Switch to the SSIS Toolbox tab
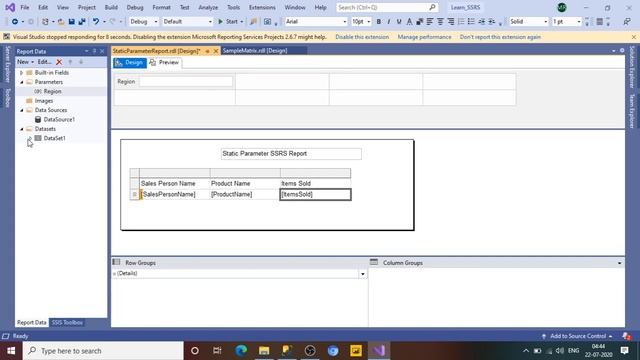The height and width of the screenshot is (360, 640). [67, 322]
